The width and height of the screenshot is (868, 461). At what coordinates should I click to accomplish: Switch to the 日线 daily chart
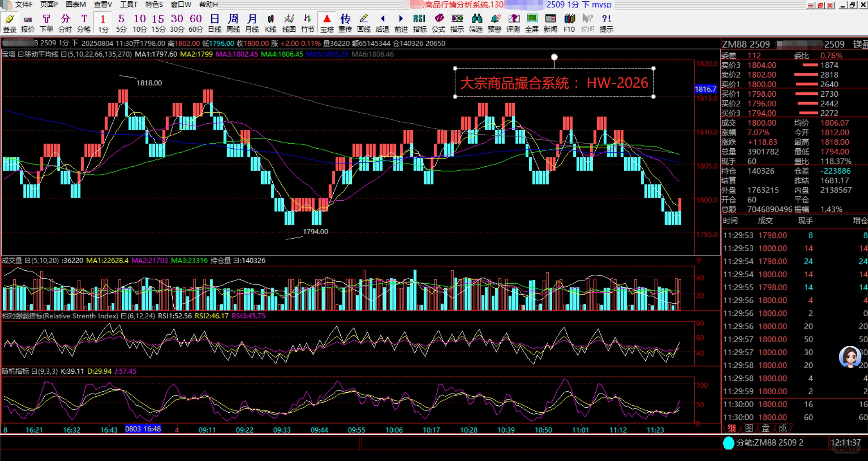(x=214, y=23)
